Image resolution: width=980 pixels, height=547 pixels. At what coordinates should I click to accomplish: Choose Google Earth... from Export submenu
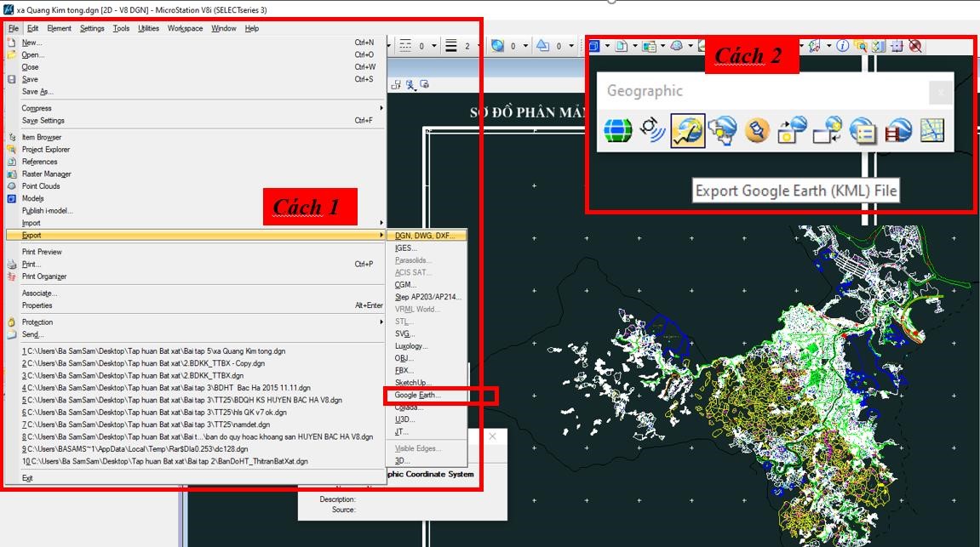418,396
